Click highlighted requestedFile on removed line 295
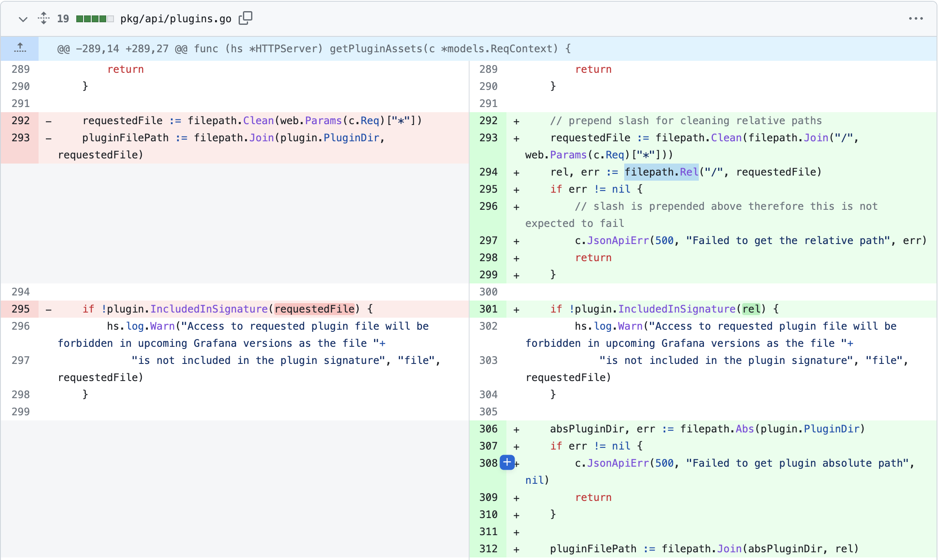 tap(314, 309)
